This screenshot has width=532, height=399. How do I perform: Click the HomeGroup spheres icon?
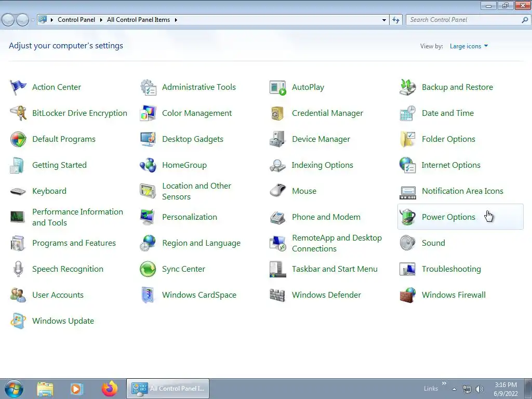[x=148, y=165]
